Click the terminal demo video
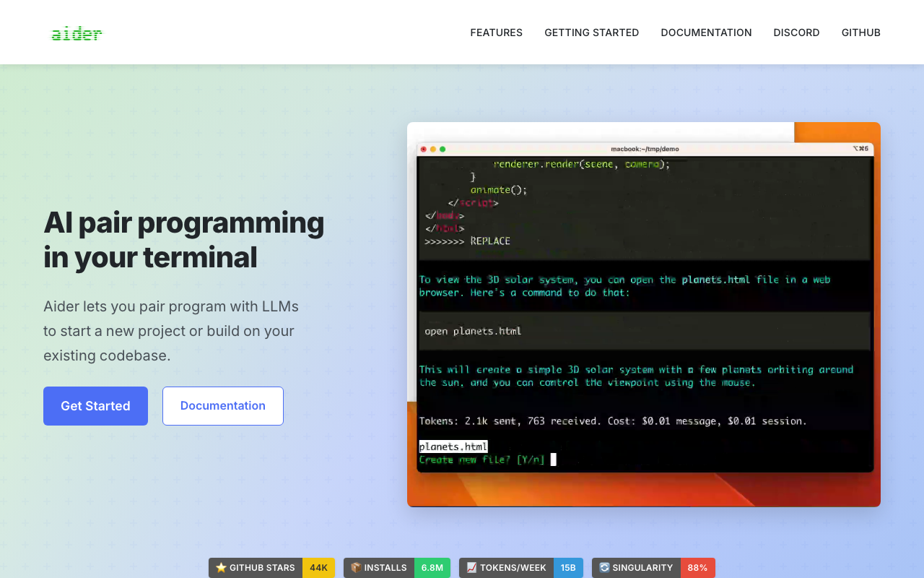This screenshot has width=924, height=578. tap(644, 314)
